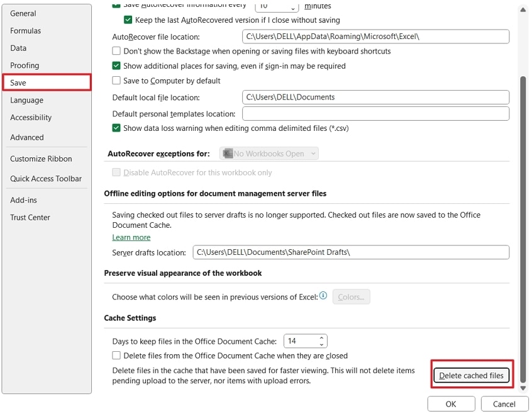
Task: Disable data loss warning for csv files
Action: click(116, 127)
